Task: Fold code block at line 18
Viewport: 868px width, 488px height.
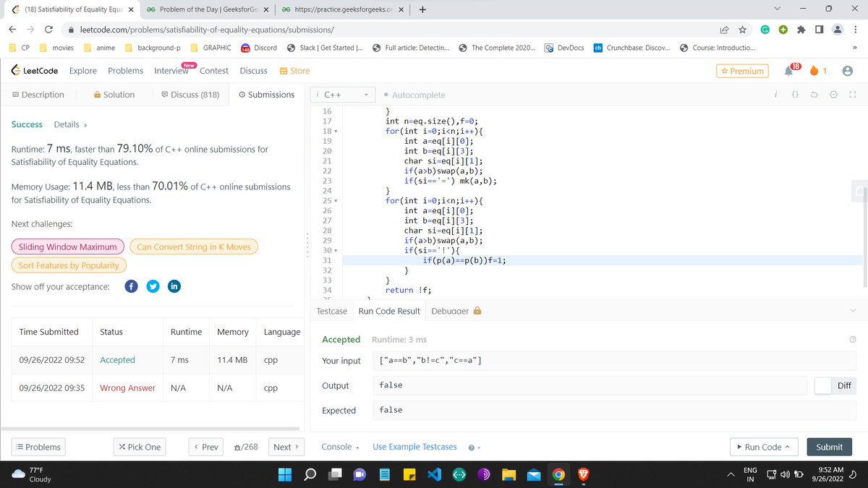Action: point(336,132)
